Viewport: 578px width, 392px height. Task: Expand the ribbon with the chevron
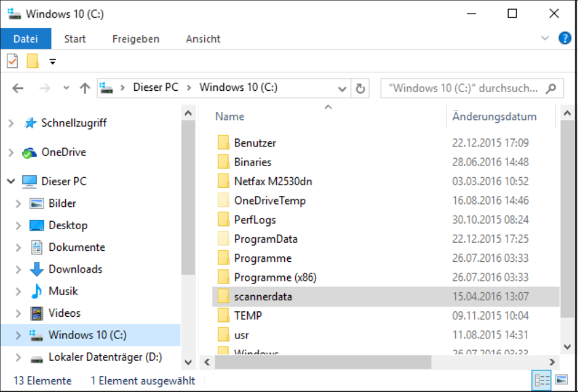(x=545, y=39)
